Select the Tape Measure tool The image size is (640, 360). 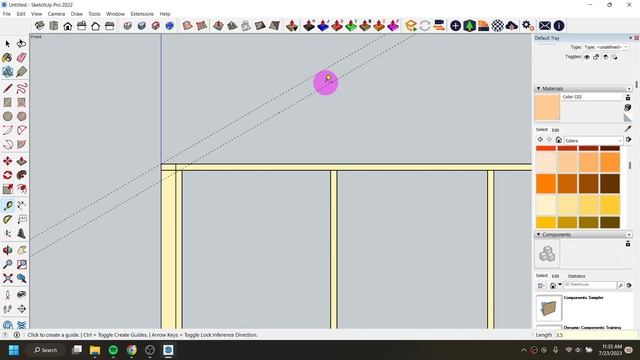pyautogui.click(x=7, y=205)
